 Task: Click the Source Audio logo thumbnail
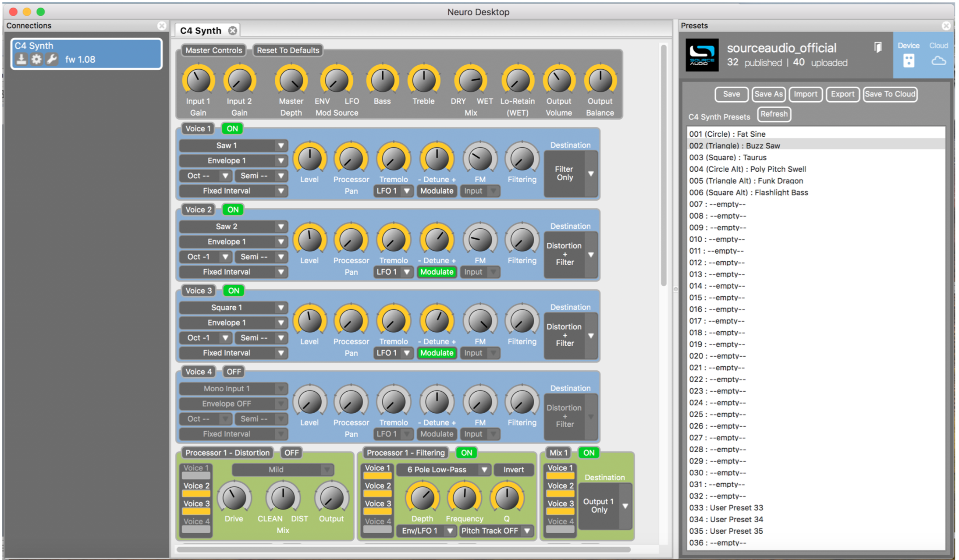pos(702,55)
